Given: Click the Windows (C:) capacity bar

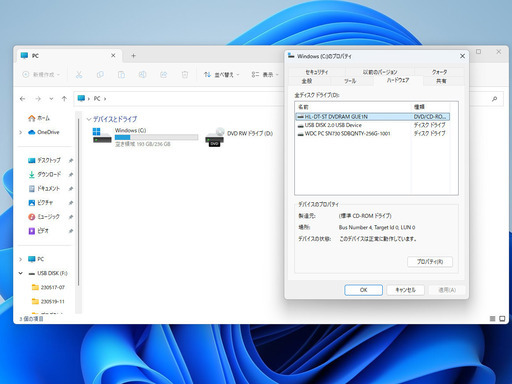Looking at the screenshot, I should pyautogui.click(x=156, y=137).
